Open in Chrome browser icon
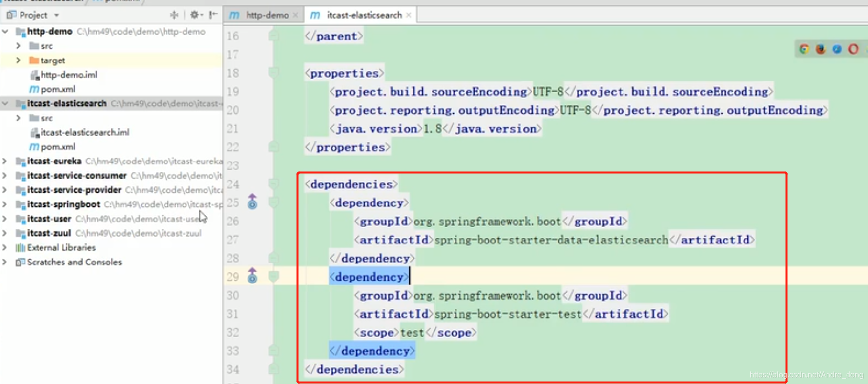 pos(804,49)
